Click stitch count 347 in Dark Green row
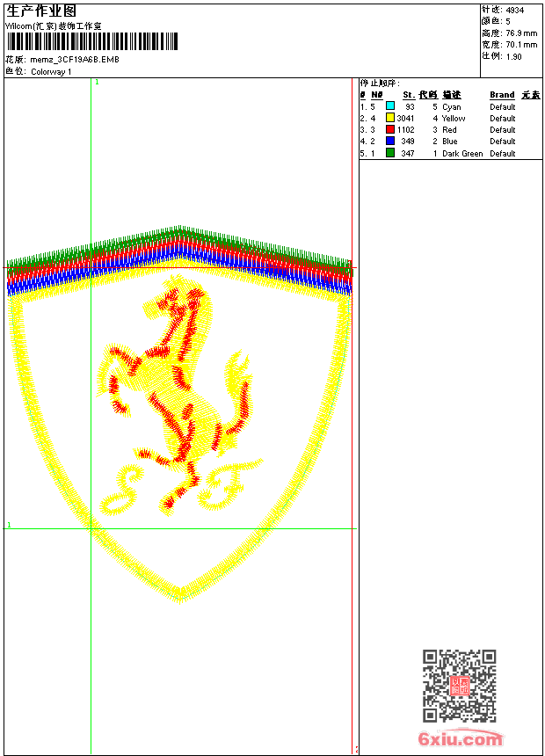The height and width of the screenshot is (756, 545). (x=408, y=153)
